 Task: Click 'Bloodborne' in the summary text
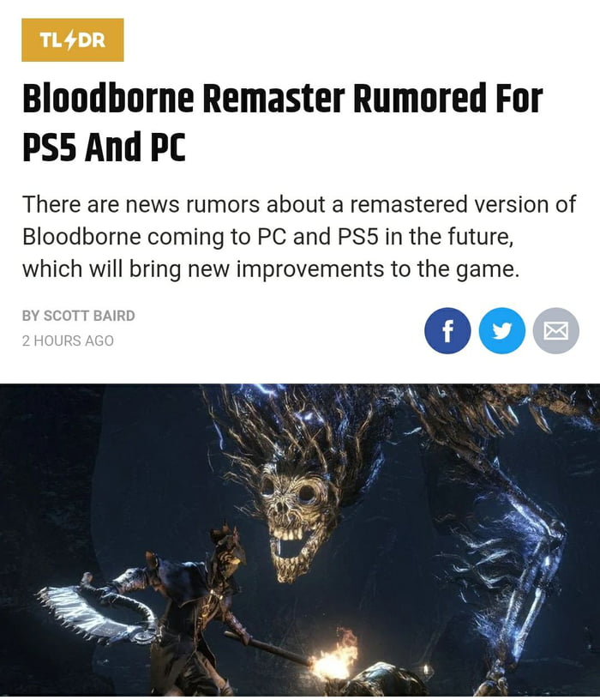pos(81,237)
